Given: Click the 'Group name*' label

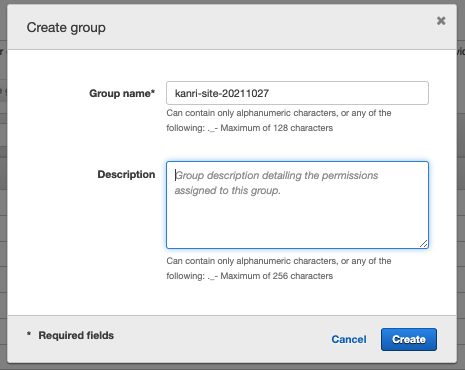Looking at the screenshot, I should (122, 93).
